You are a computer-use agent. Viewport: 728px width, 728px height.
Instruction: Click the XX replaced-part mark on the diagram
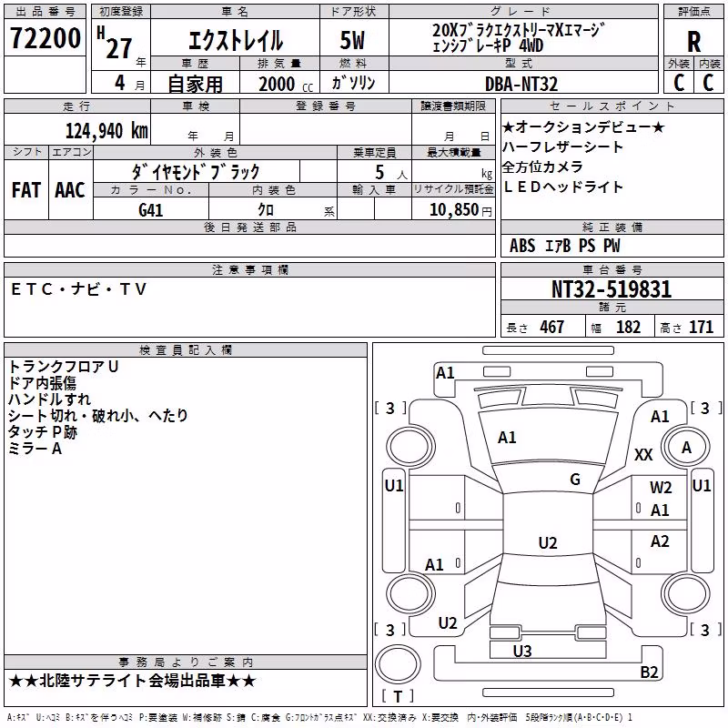pyautogui.click(x=643, y=454)
